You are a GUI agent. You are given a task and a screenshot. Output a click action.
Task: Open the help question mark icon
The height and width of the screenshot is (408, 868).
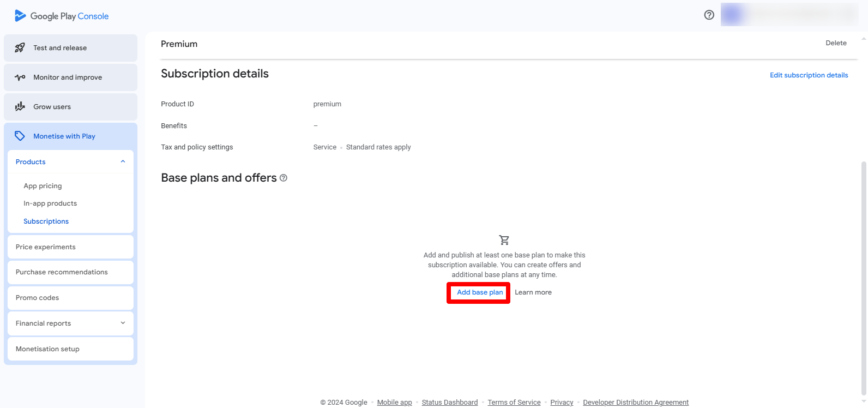[709, 15]
